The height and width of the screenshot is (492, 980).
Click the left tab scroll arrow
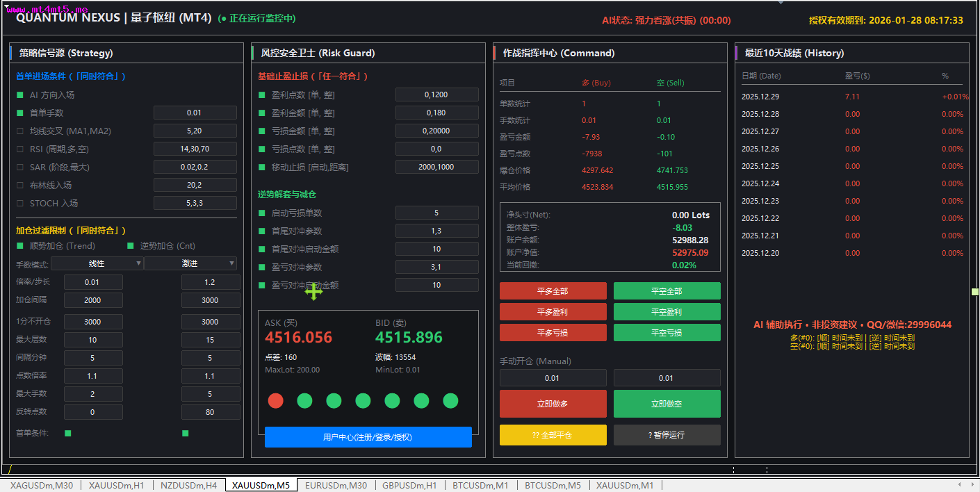(960, 484)
